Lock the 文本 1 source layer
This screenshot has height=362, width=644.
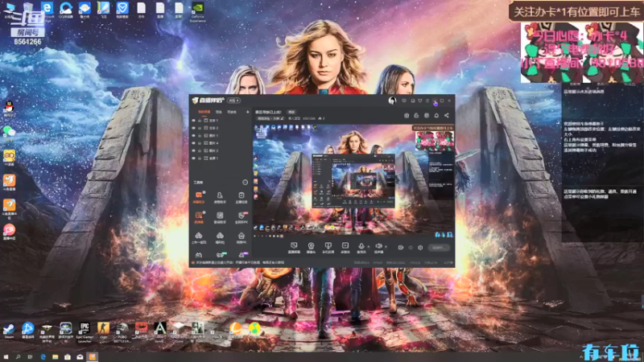coord(200,121)
